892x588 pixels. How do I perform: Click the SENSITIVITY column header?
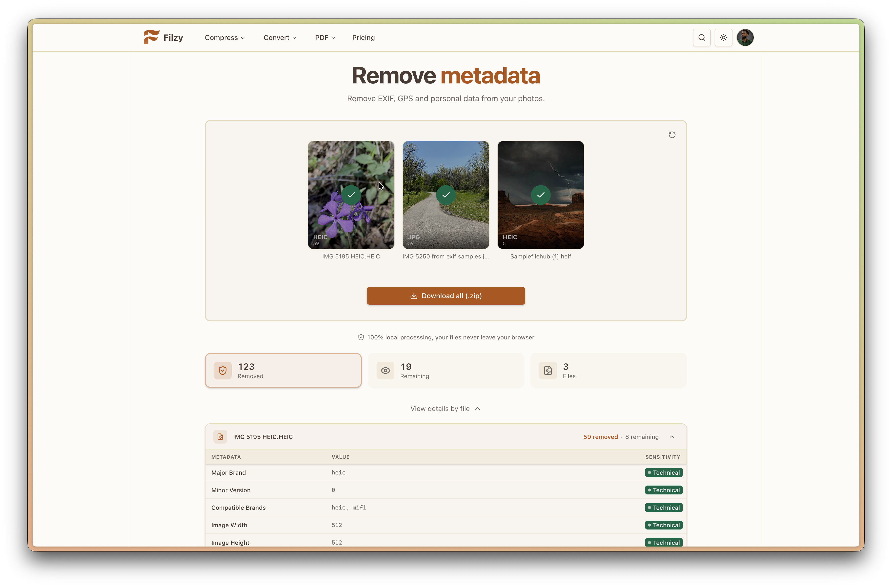click(x=662, y=457)
